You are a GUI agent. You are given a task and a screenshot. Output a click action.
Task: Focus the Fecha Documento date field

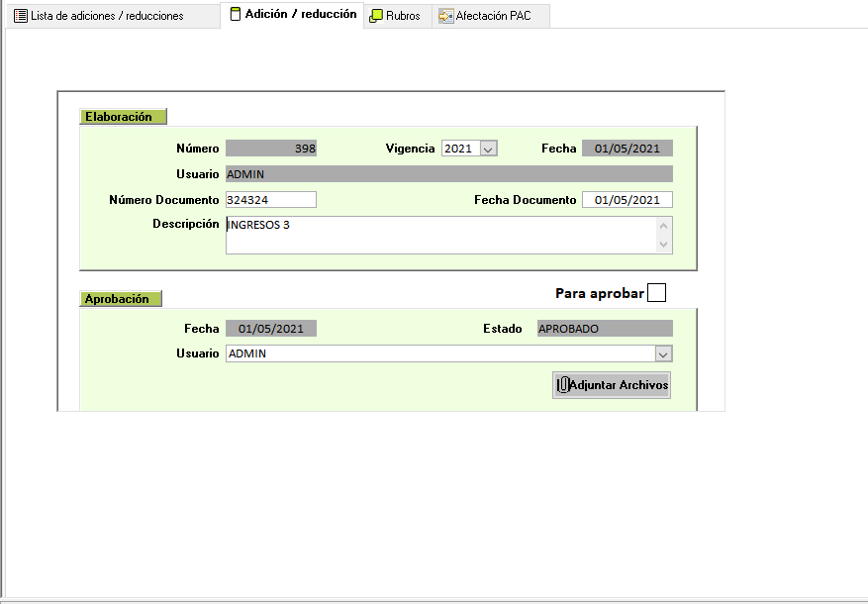(627, 200)
